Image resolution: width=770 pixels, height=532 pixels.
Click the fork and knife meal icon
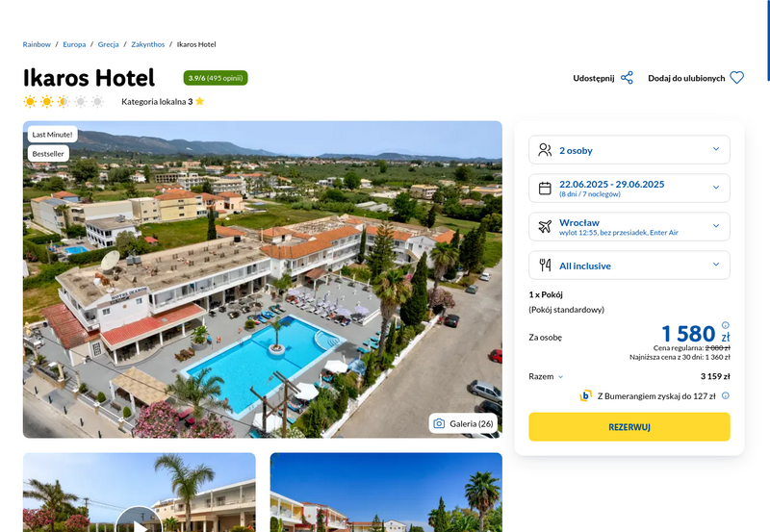click(545, 265)
